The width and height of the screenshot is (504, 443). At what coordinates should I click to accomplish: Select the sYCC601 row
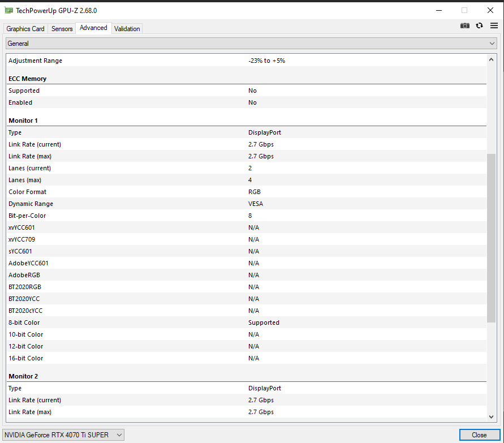[x=246, y=251]
